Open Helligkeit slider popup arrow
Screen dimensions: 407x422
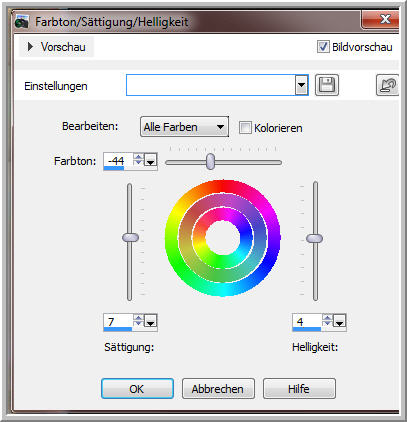pyautogui.click(x=339, y=321)
